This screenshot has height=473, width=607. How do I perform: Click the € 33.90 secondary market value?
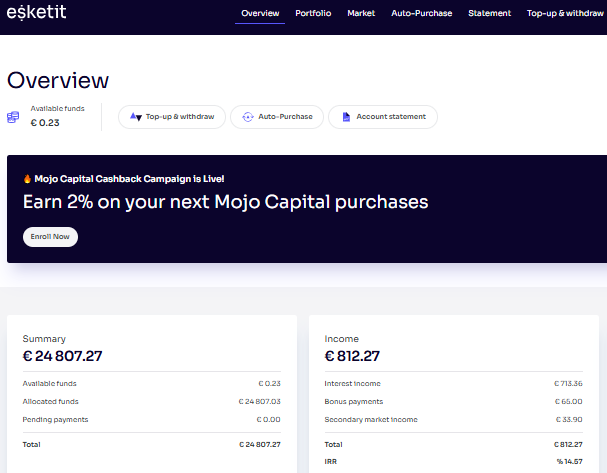tap(569, 420)
